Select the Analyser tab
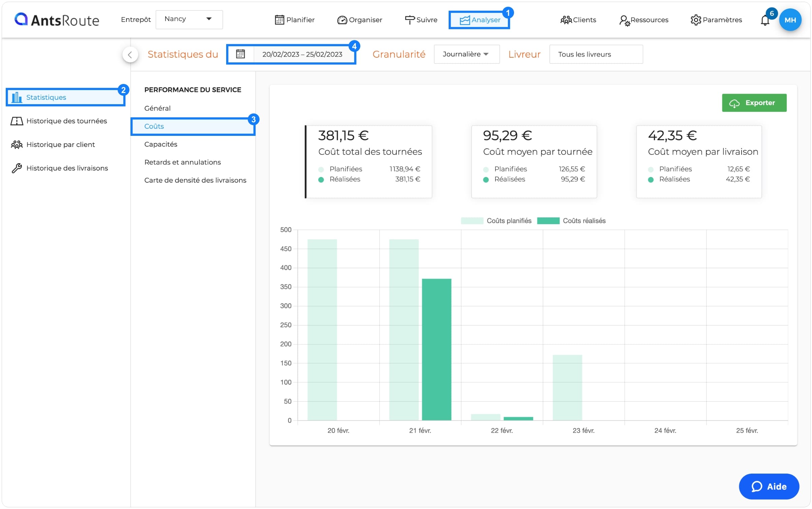 [x=479, y=20]
